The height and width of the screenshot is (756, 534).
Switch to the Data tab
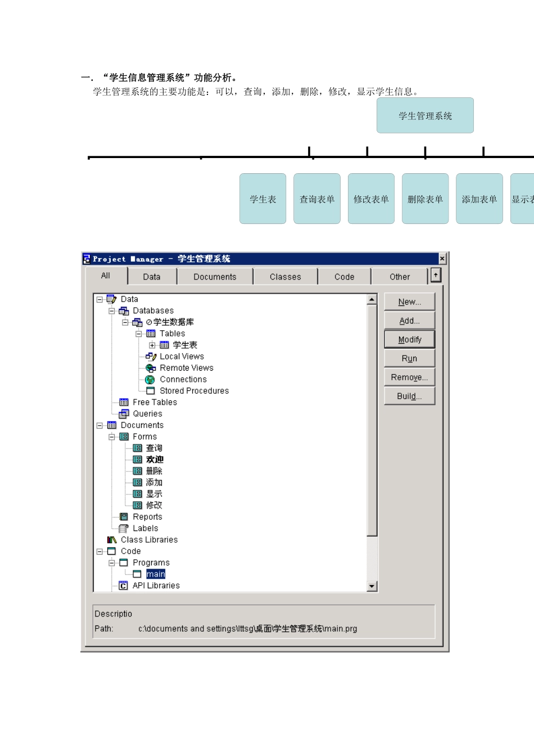click(x=152, y=277)
